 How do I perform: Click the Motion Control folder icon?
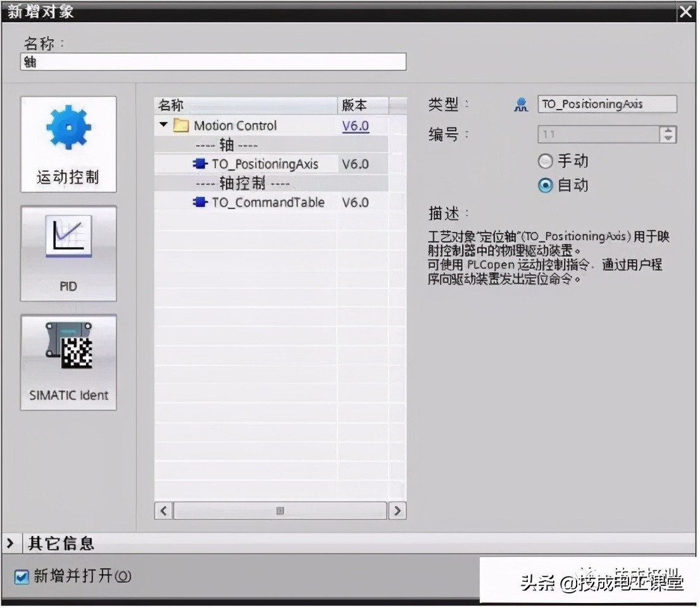pyautogui.click(x=180, y=125)
